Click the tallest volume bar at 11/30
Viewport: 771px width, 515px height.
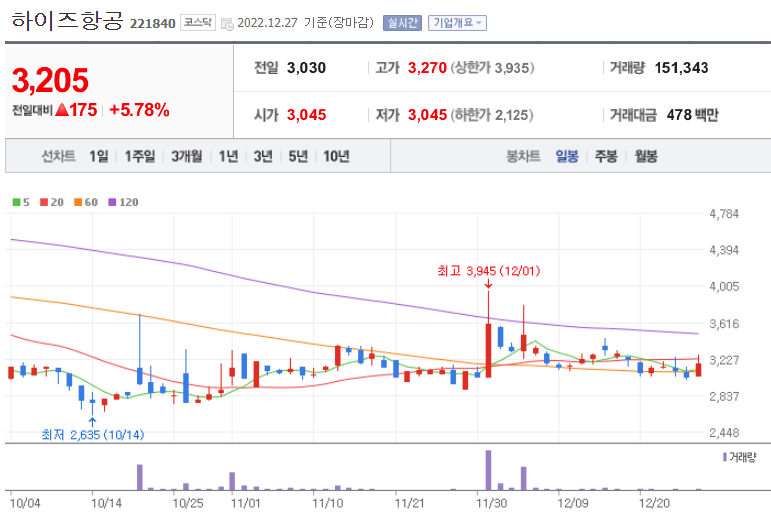[488, 470]
